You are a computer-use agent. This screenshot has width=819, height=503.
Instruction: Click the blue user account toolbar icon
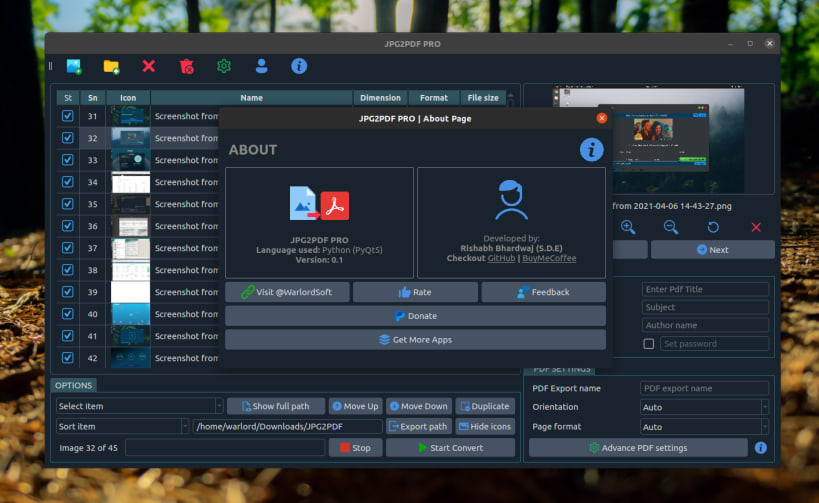pyautogui.click(x=262, y=66)
